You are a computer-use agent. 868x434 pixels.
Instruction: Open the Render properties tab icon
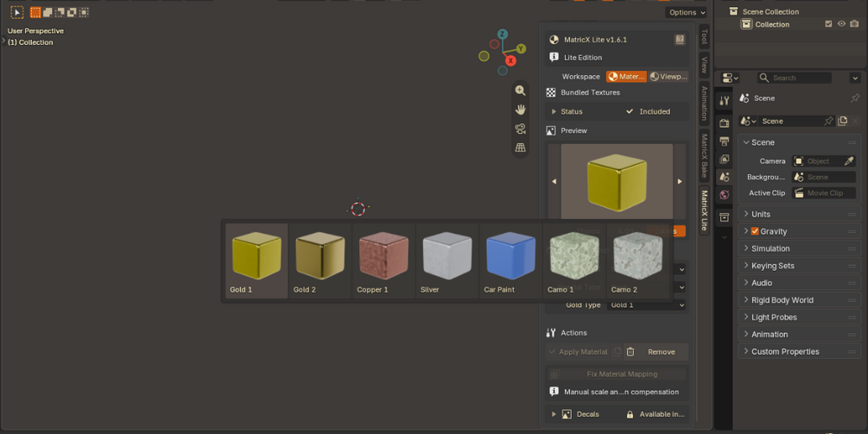coord(724,123)
